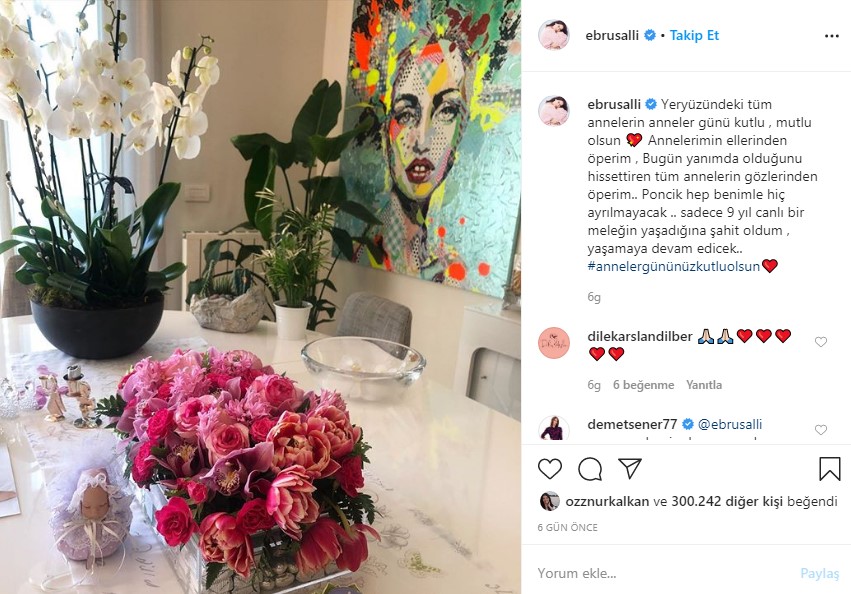Like the post with the heart icon
The width and height of the screenshot is (851, 594).
[550, 469]
